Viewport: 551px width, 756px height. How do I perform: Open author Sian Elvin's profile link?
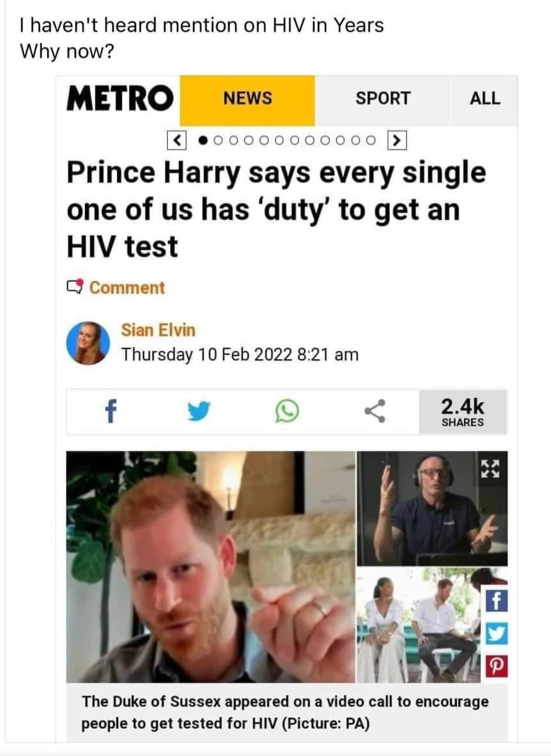click(x=158, y=330)
